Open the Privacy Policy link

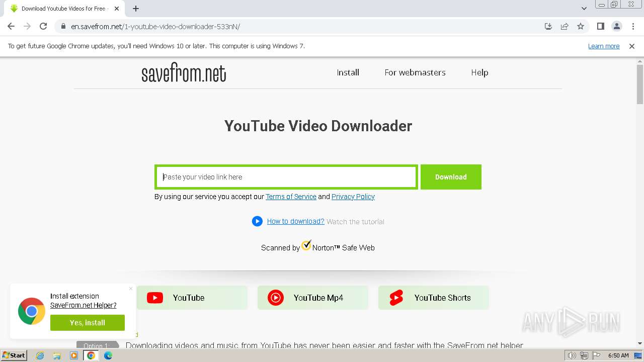click(353, 197)
